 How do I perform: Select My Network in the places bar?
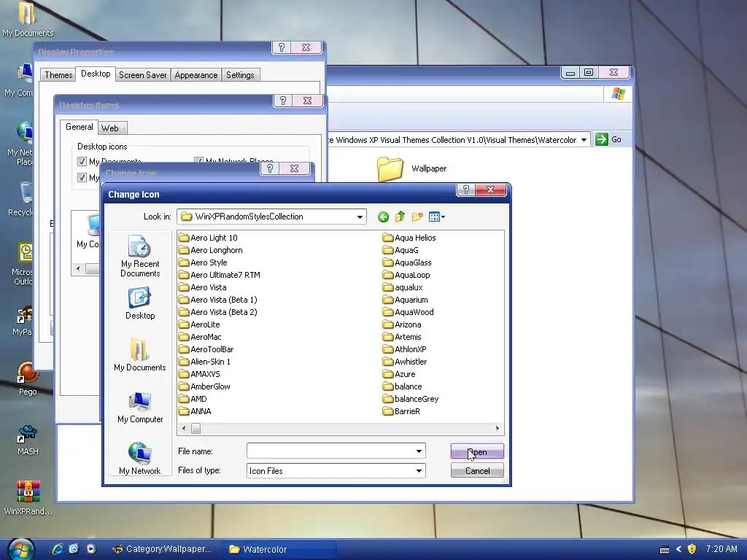coord(140,459)
